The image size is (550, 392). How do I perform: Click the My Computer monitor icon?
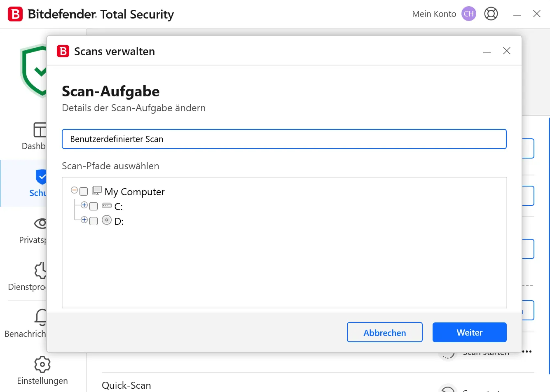97,191
